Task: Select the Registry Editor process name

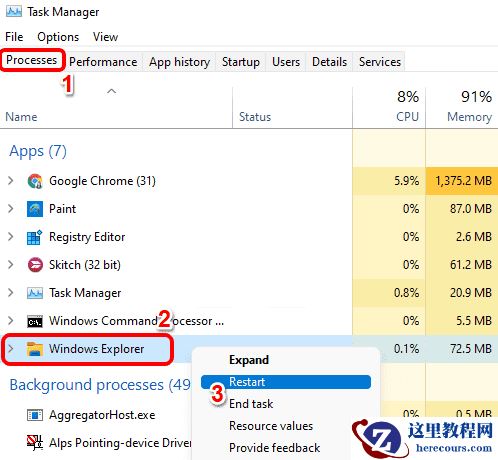Action: coord(87,237)
